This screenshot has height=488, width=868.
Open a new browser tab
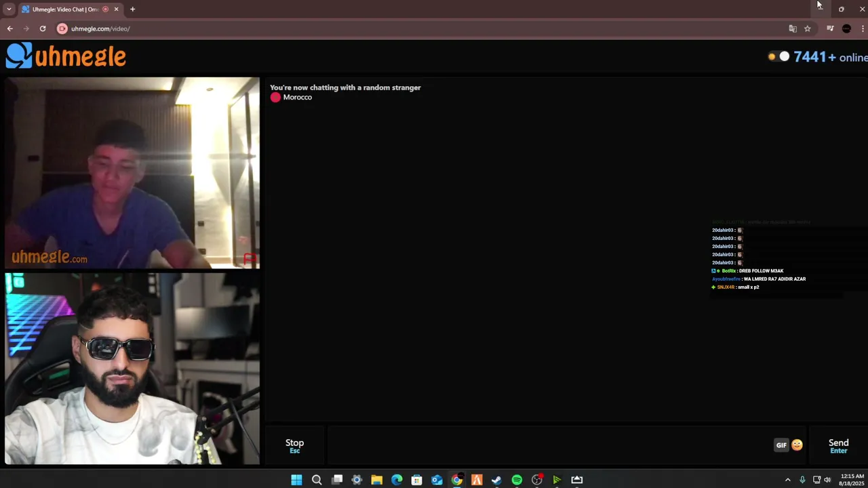click(x=132, y=9)
